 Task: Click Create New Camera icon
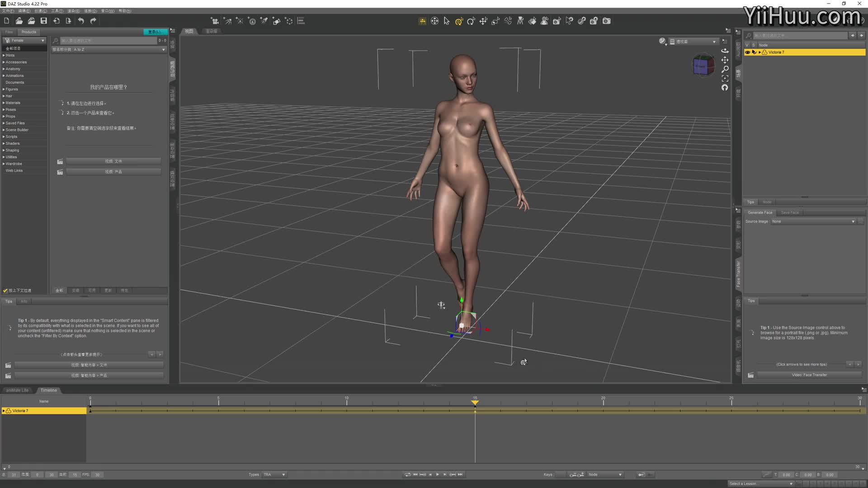pos(215,21)
